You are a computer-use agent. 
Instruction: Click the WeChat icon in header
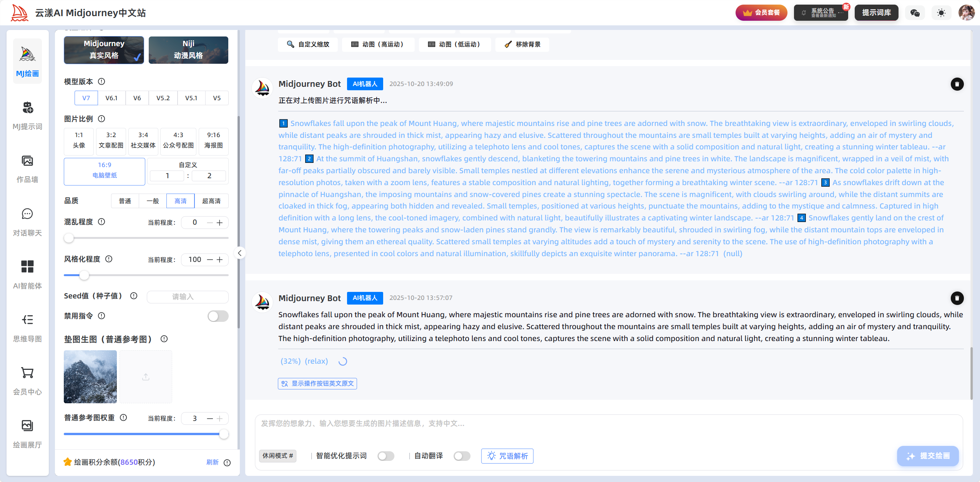click(915, 13)
